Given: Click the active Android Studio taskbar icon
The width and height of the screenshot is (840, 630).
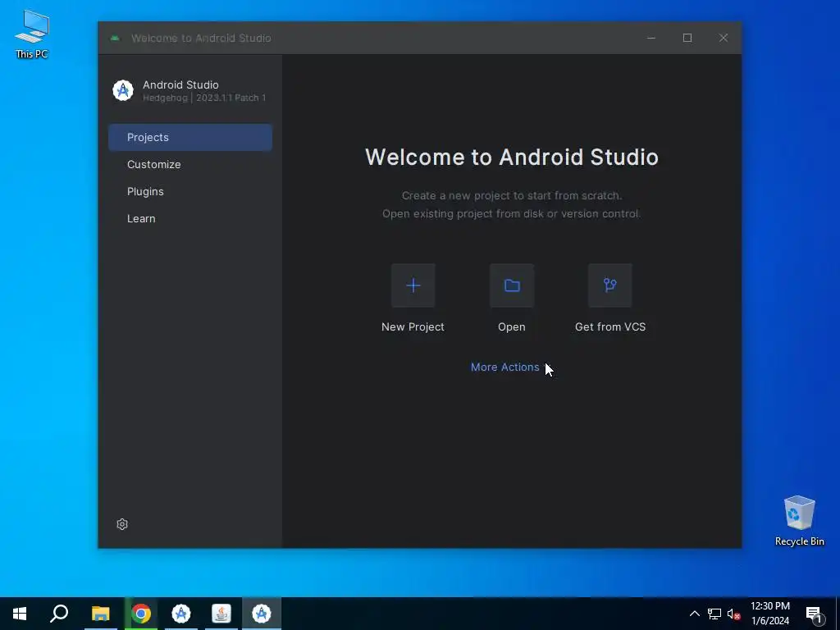Looking at the screenshot, I should (262, 614).
